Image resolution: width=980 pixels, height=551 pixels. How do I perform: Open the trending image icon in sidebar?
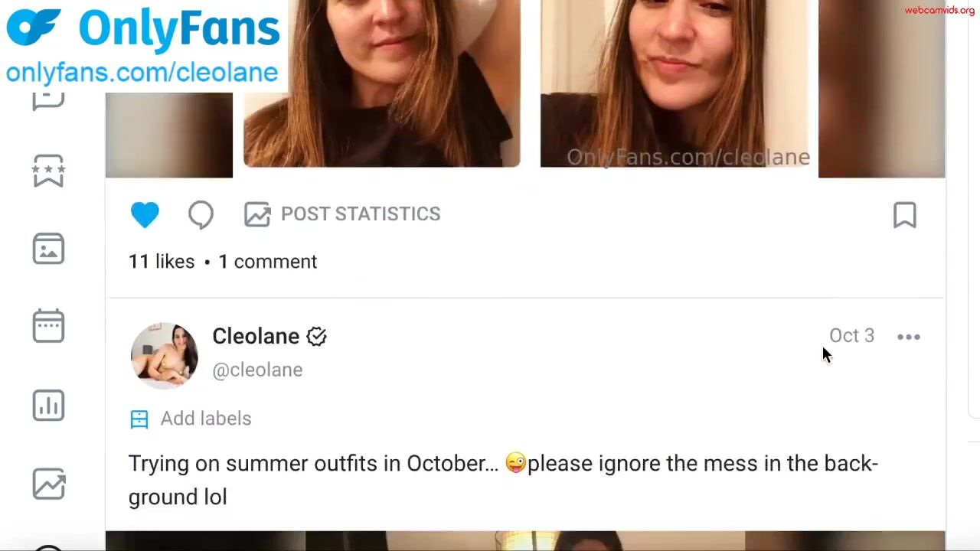tap(48, 484)
